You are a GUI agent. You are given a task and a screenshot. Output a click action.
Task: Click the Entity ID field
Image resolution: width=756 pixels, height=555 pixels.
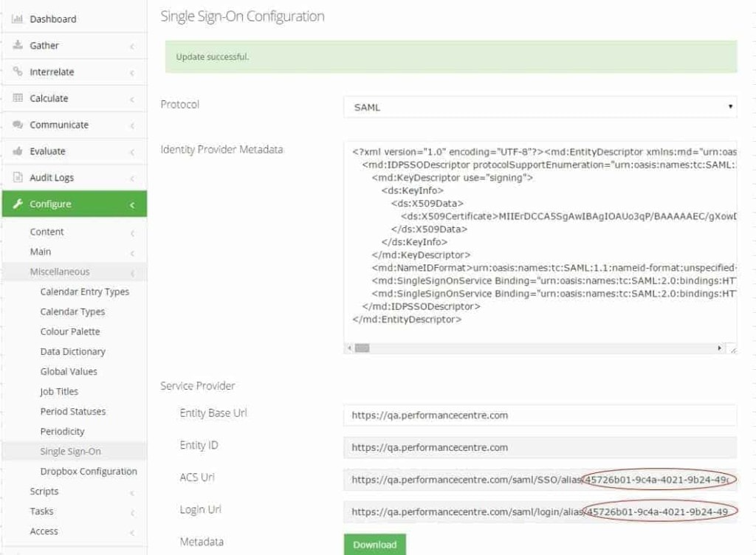pyautogui.click(x=540, y=447)
